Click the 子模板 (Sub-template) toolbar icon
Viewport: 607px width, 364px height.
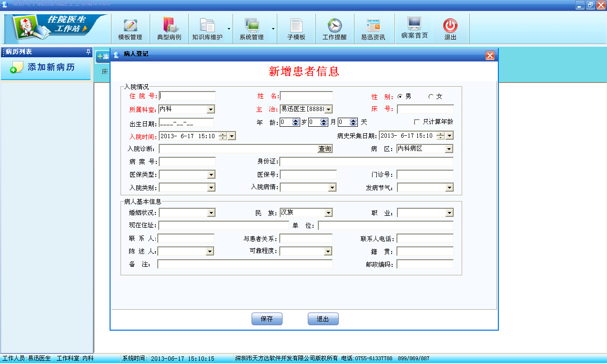coord(296,28)
